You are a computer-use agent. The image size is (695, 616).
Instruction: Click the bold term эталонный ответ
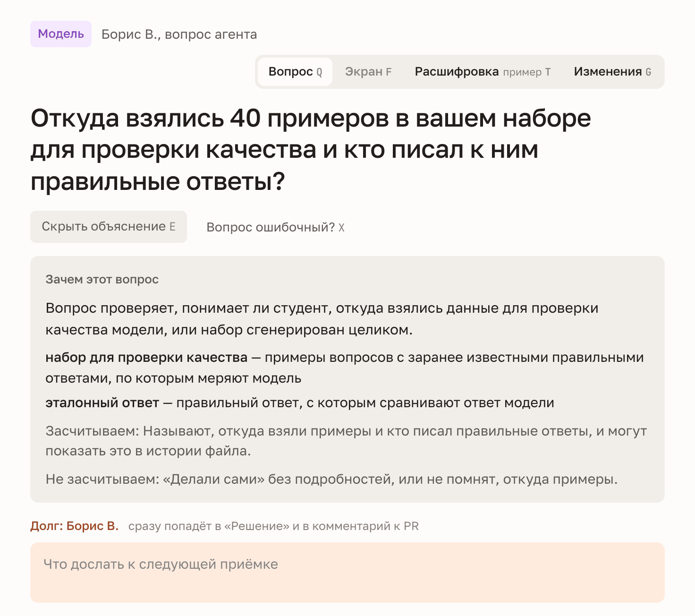pos(102,403)
